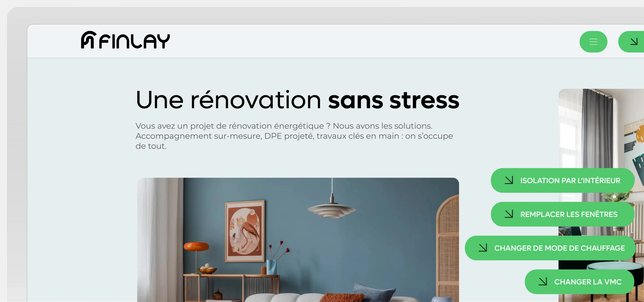Click the 'Une rénovation sans stress' headline
This screenshot has height=302, width=644.
pos(298,100)
